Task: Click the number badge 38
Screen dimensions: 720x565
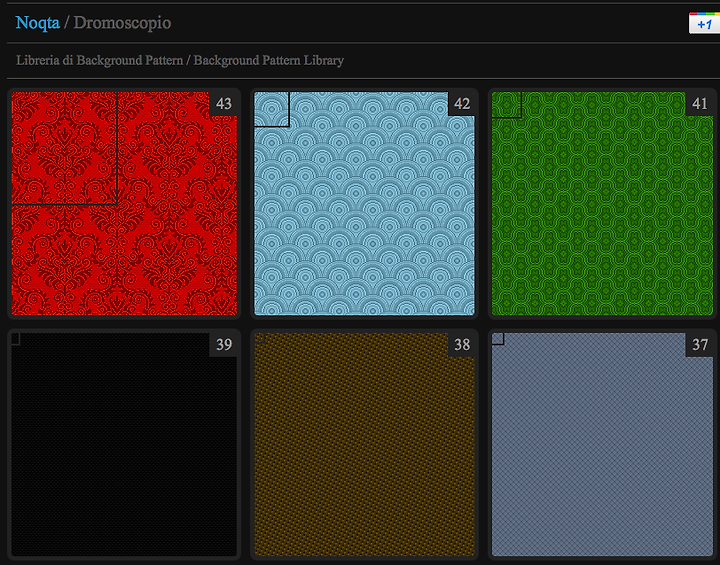Action: 461,345
